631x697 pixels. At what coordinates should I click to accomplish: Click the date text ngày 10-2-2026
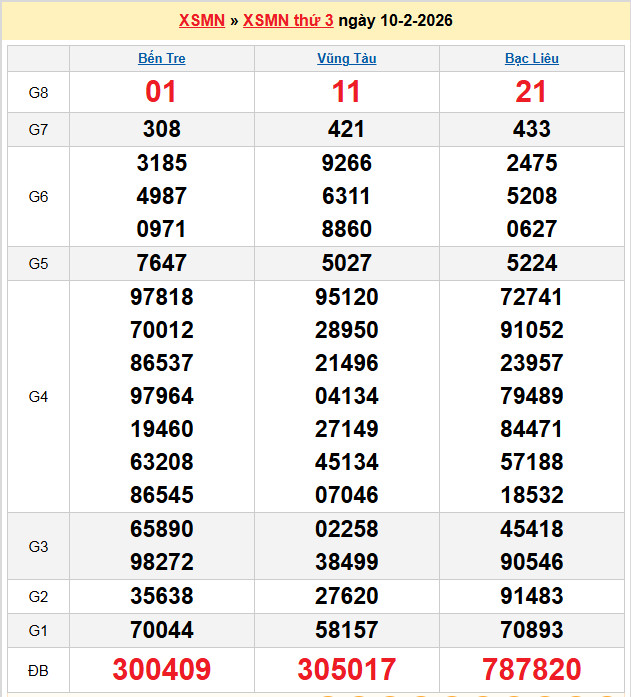(x=395, y=20)
